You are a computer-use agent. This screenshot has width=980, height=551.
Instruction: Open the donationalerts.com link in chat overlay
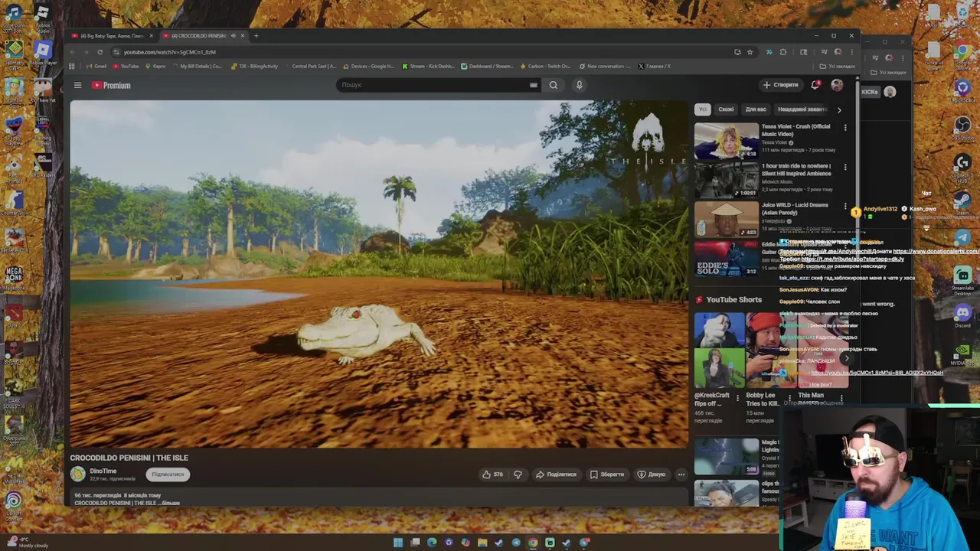(x=936, y=251)
